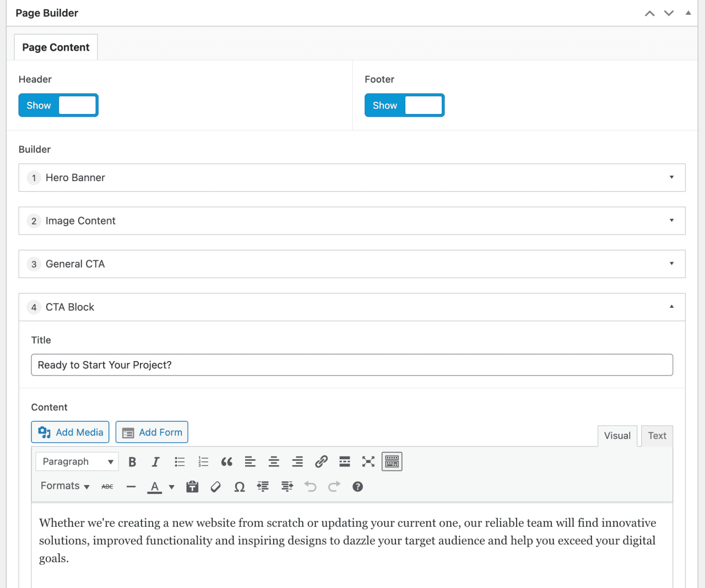Image resolution: width=705 pixels, height=588 pixels.
Task: Create a numbered list
Action: [203, 462]
